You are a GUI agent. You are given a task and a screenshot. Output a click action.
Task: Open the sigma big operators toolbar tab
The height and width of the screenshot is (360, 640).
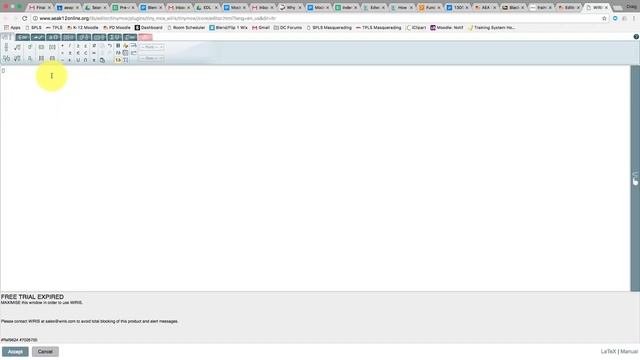pyautogui.click(x=114, y=37)
